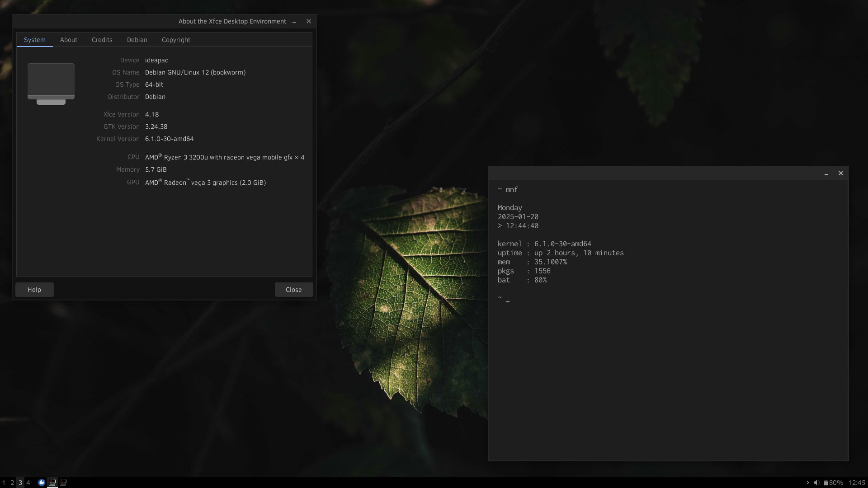Screen dimensions: 868x488
Task: Select the System tab
Action: click(x=35, y=40)
